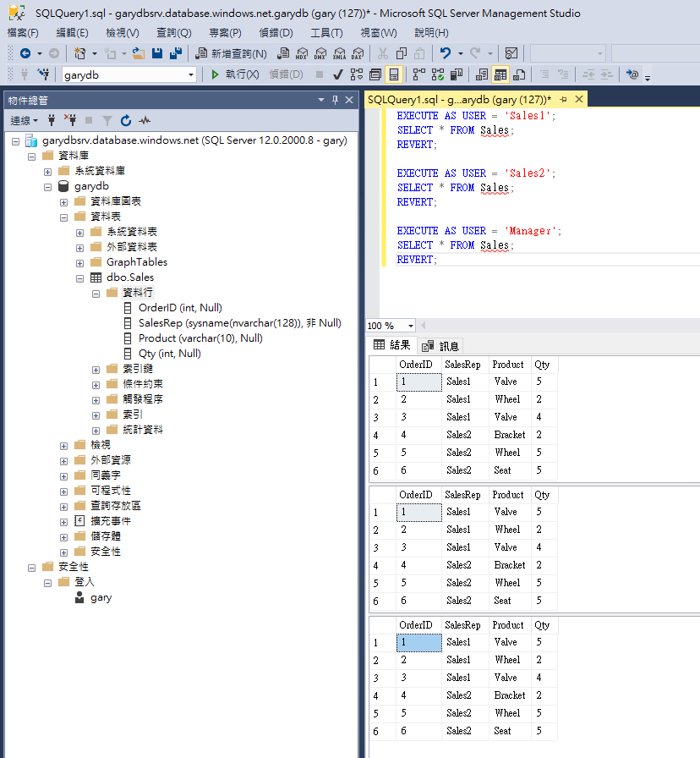Click the Specify Template Parameter Values icon
This screenshot has height=758, width=700.
632,74
